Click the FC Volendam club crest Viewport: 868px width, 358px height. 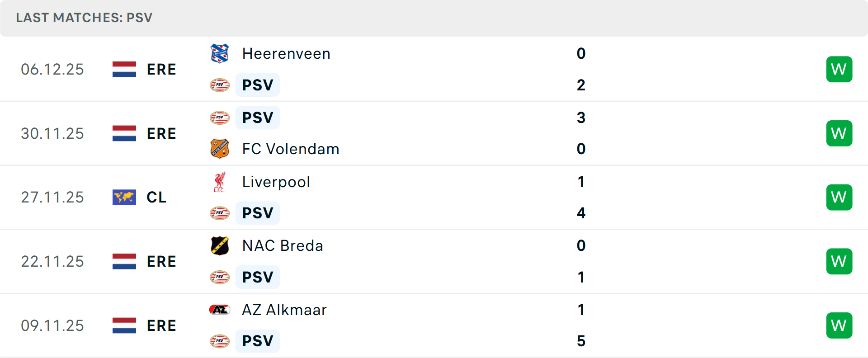220,149
